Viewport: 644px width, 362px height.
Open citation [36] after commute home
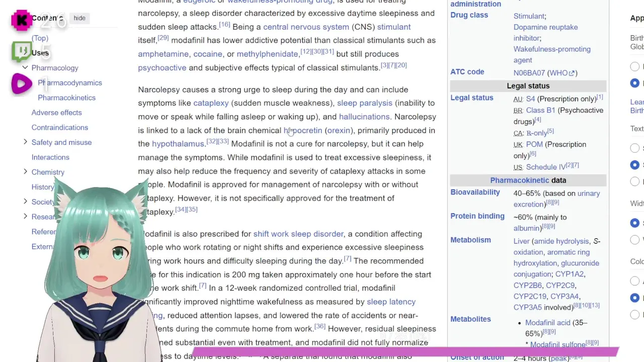[x=320, y=326]
